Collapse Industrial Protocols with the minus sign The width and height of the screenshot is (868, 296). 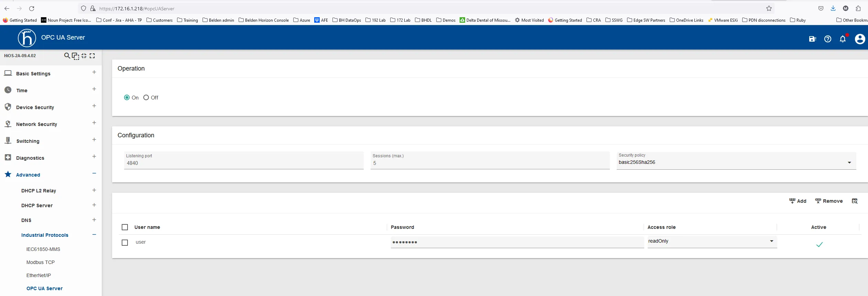pos(94,235)
